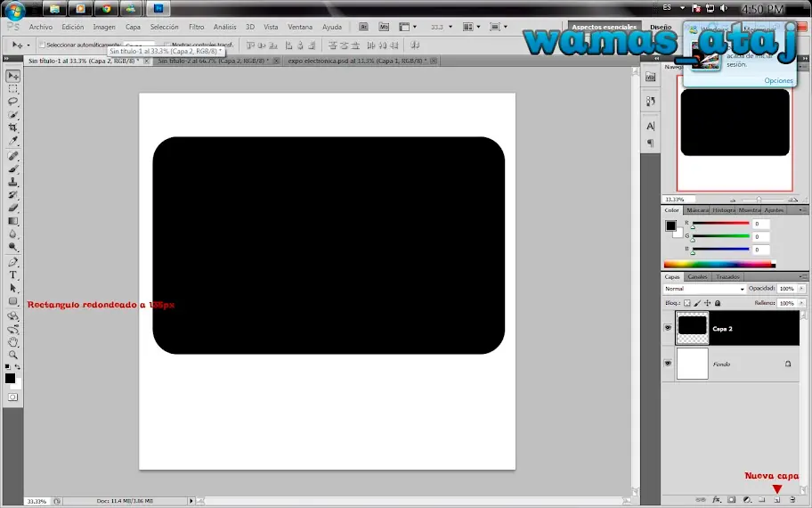Add a layer style (fx) icon
812x508 pixels.
click(x=716, y=500)
